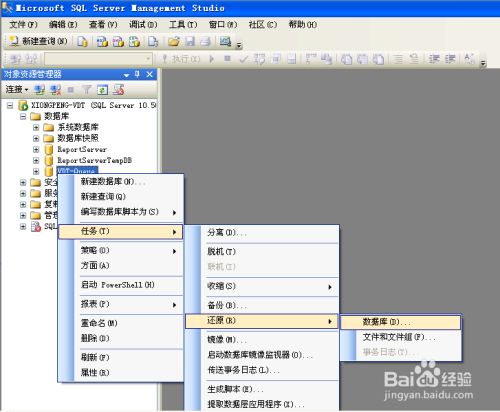Viewport: 500px width, 412px height.
Task: Expand the 系统数据库 folder
Action: (36, 128)
